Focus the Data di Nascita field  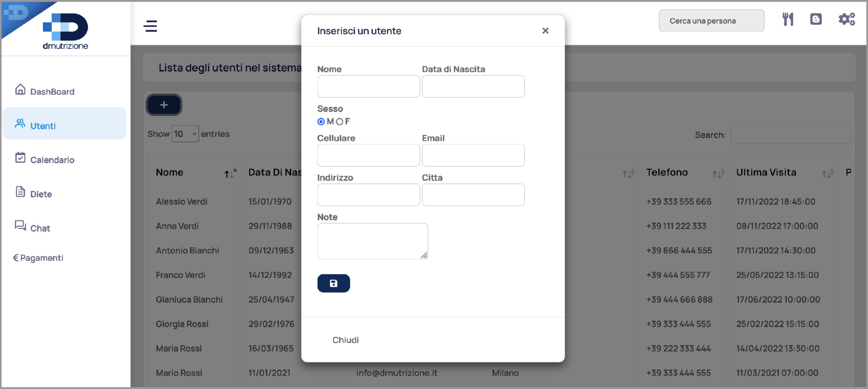[x=473, y=87]
